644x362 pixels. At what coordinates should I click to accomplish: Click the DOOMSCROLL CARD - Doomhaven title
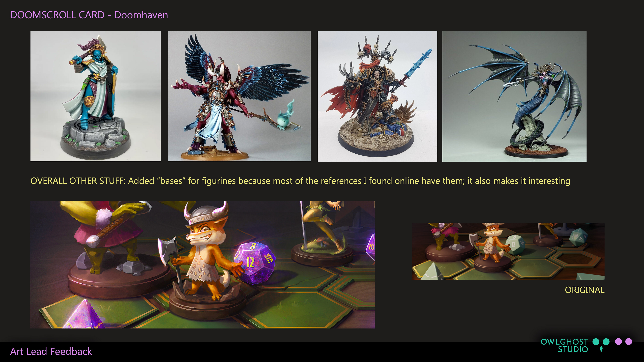89,15
